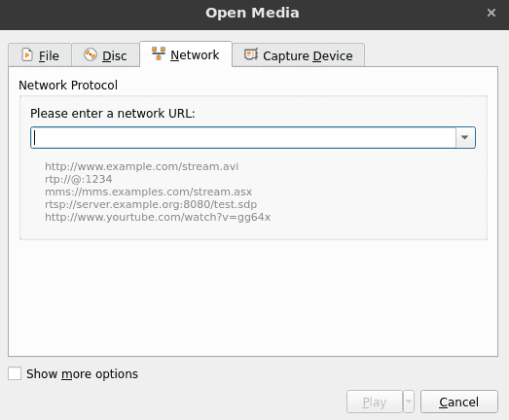Click the Network tab's orange network icon
Image resolution: width=509 pixels, height=420 pixels.
click(159, 53)
